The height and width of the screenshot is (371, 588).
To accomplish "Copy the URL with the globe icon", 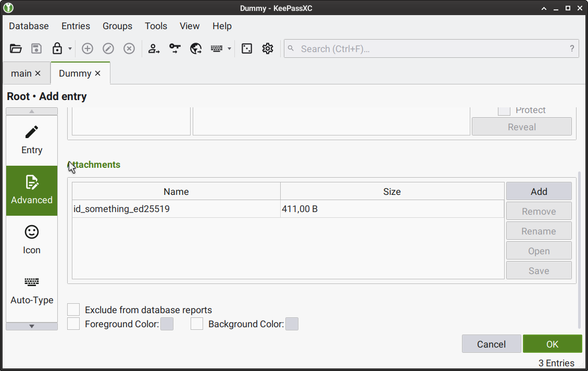I will [196, 48].
